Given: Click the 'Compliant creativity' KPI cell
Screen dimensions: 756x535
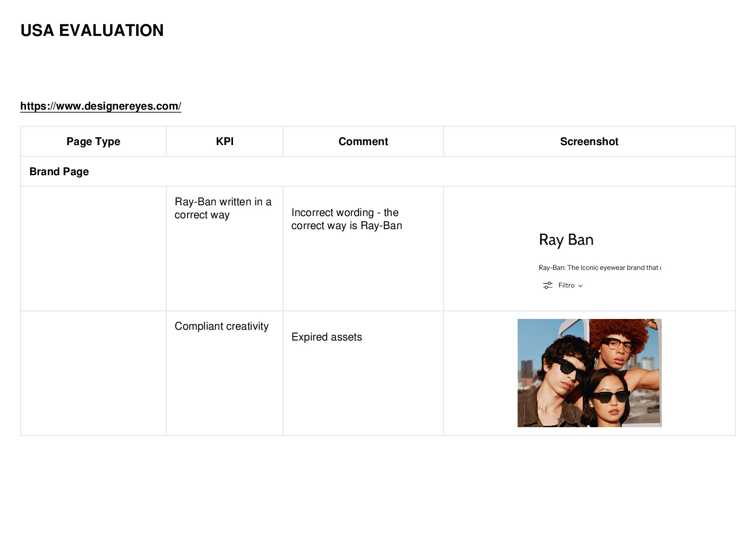Looking at the screenshot, I should coord(224,373).
